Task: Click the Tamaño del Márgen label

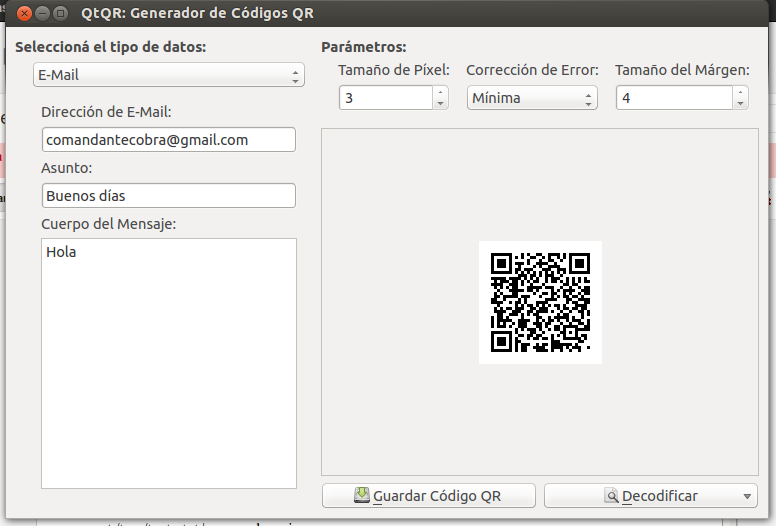Action: (x=682, y=70)
